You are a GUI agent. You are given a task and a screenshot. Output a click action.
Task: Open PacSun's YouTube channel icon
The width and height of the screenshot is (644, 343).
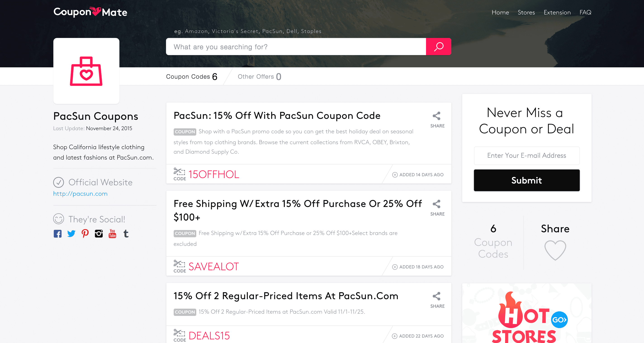pos(113,234)
